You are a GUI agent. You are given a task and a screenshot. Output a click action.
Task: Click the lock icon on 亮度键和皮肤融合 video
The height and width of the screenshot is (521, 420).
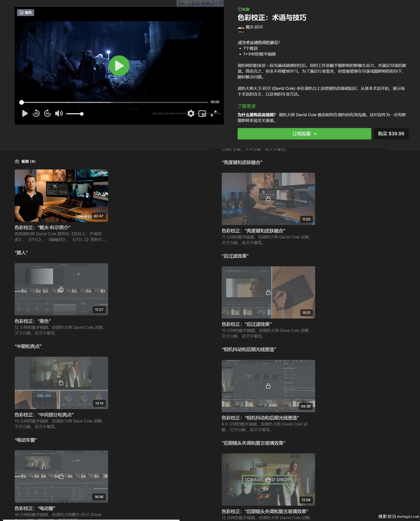coord(268,199)
